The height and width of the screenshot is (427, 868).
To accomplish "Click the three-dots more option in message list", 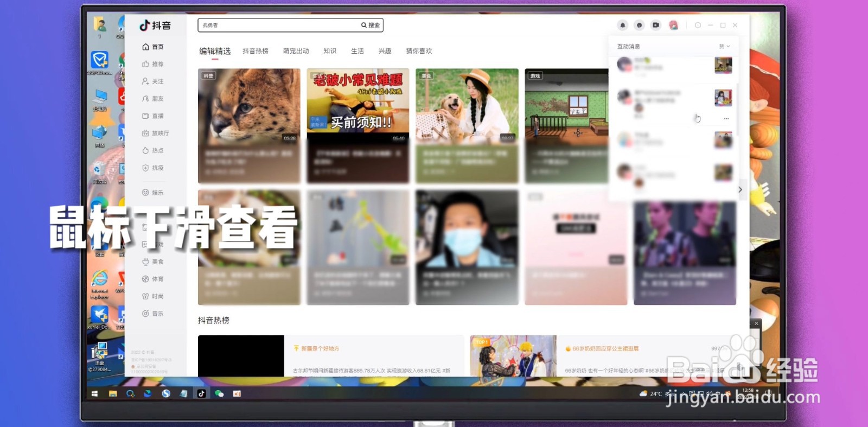I will pyautogui.click(x=726, y=119).
